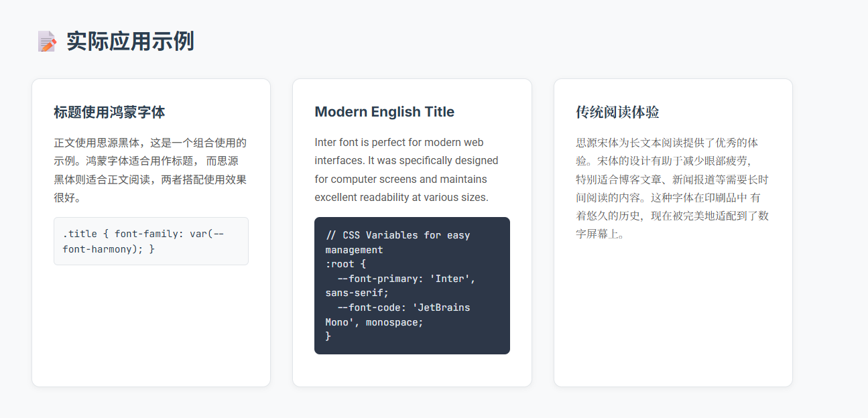
Task: Click the heading 实际应用示例
Action: tap(130, 42)
